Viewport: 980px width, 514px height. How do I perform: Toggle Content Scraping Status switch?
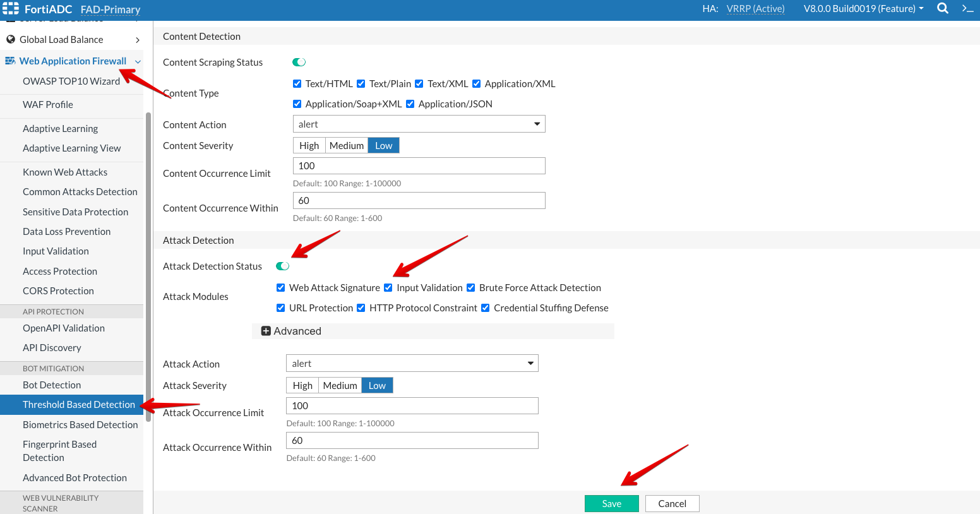(299, 62)
